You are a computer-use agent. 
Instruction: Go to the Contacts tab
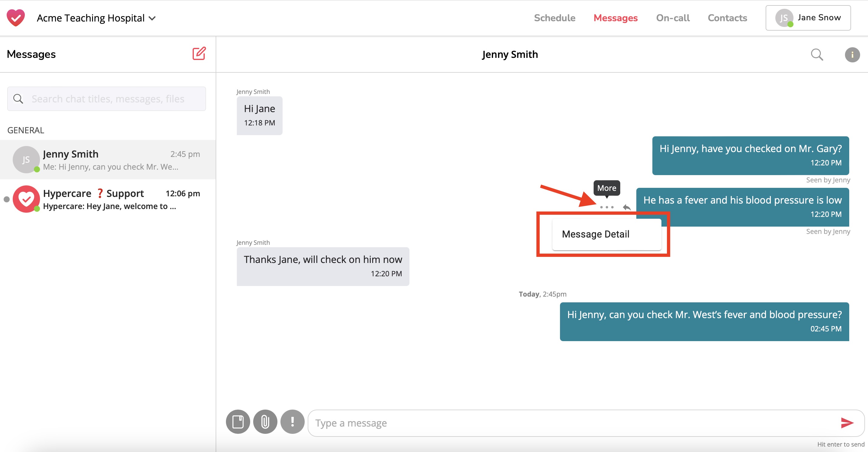tap(727, 18)
